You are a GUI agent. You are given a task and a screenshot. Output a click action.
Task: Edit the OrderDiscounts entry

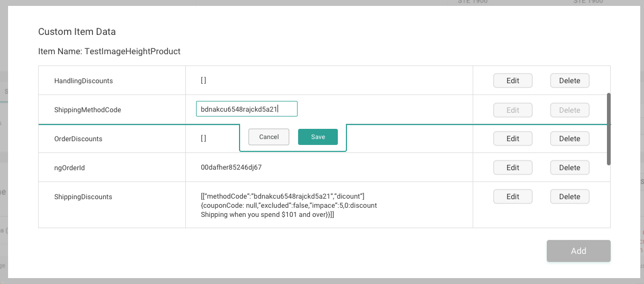click(512, 139)
